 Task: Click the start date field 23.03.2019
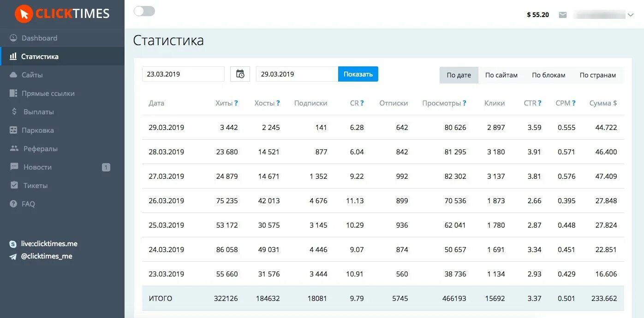point(183,74)
